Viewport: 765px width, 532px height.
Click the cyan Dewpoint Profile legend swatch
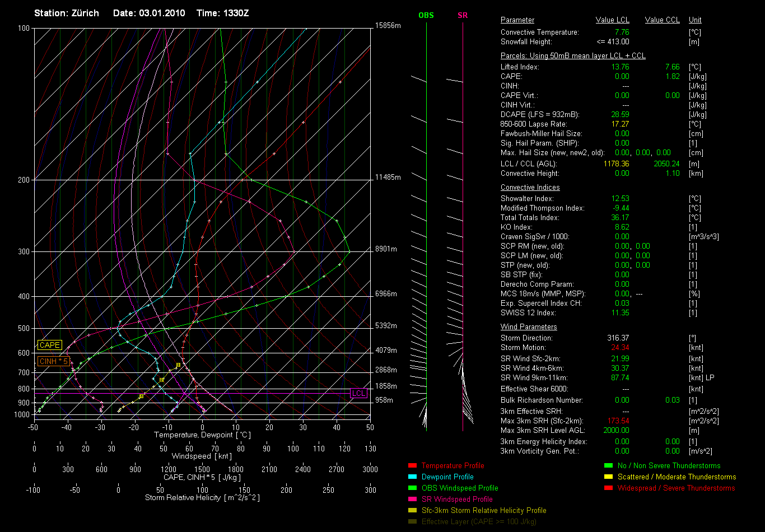click(413, 477)
